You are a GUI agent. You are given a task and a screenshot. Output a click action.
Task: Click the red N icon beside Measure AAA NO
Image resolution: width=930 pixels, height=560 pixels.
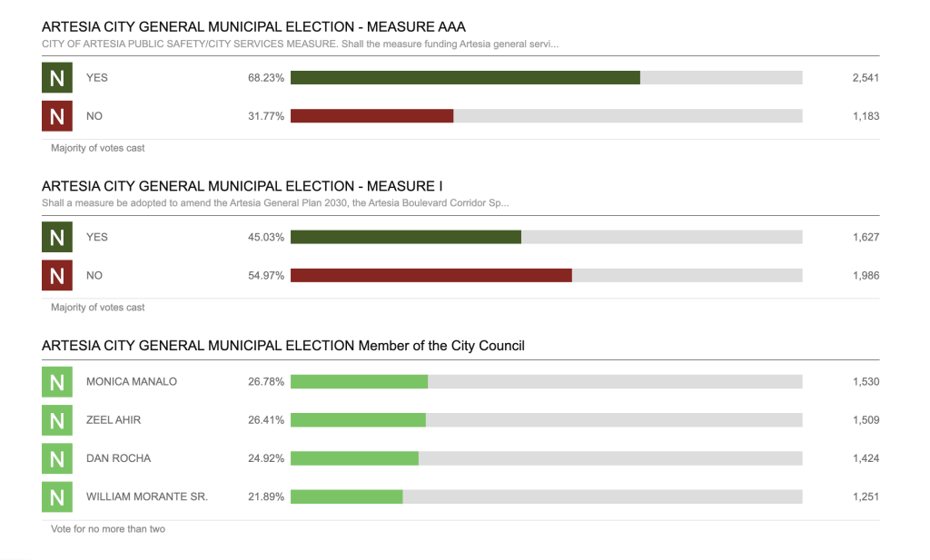(56, 116)
